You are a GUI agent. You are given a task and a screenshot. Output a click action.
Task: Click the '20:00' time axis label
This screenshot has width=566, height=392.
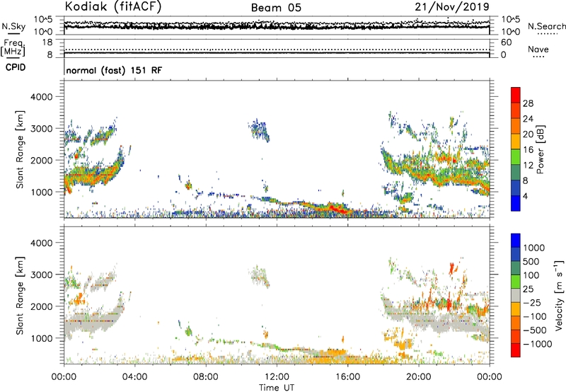[x=419, y=377]
